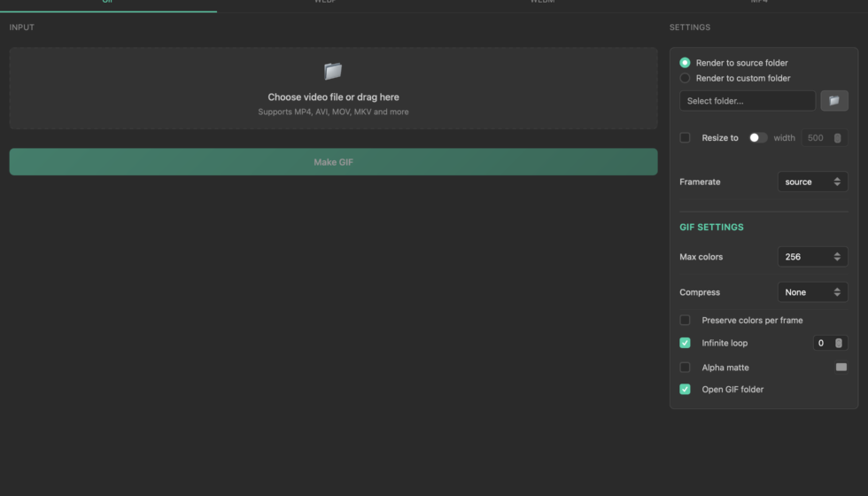Open the Max colors 256 dropdown

812,257
